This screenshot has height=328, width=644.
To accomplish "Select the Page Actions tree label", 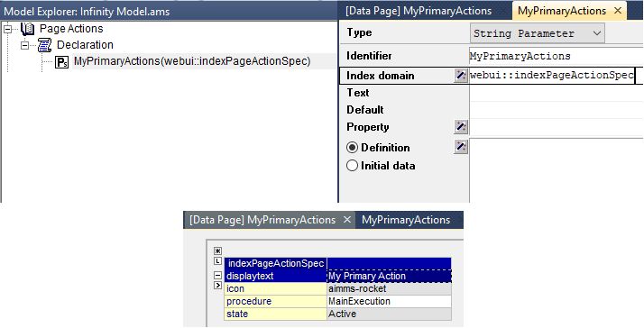I will pyautogui.click(x=71, y=29).
